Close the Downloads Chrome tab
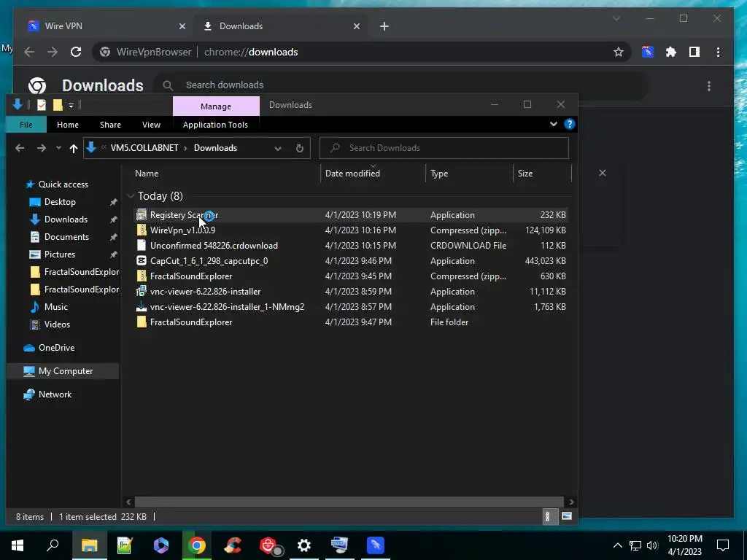747x560 pixels. click(x=356, y=27)
